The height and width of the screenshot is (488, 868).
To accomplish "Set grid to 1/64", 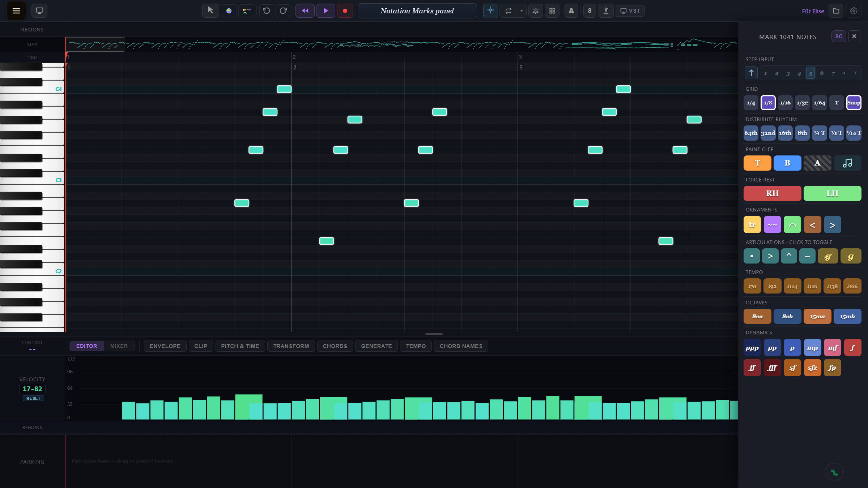I will coord(820,103).
